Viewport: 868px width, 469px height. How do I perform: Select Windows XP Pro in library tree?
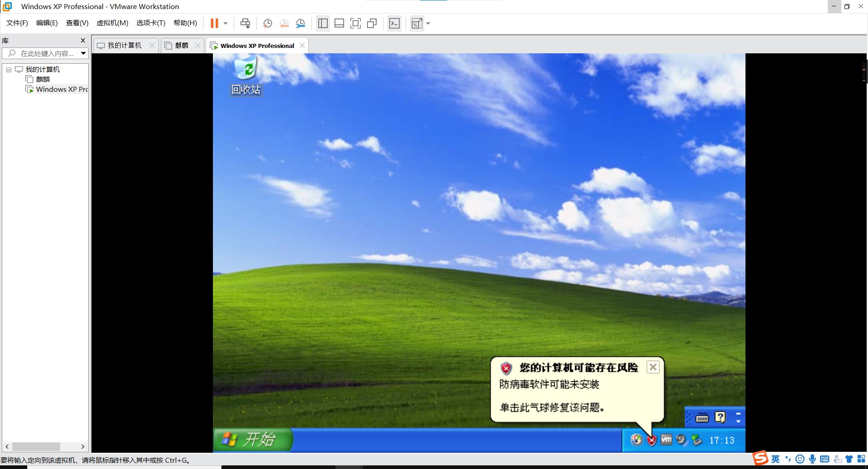62,89
